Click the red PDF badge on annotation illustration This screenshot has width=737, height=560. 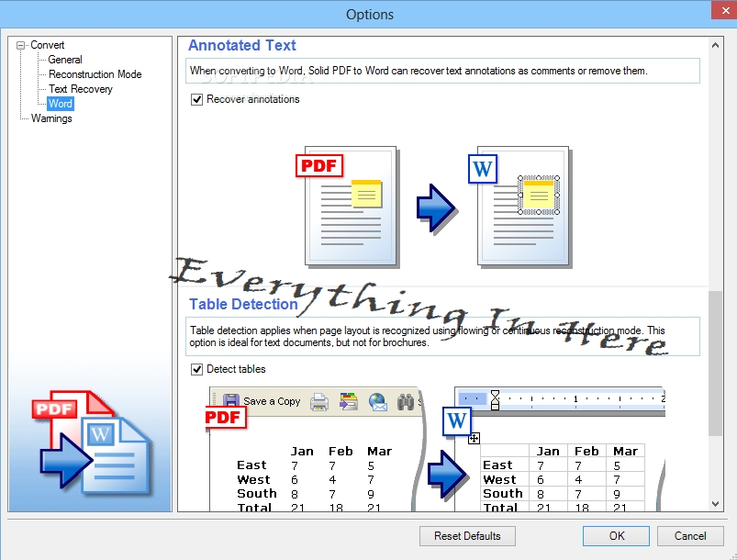coord(319,166)
